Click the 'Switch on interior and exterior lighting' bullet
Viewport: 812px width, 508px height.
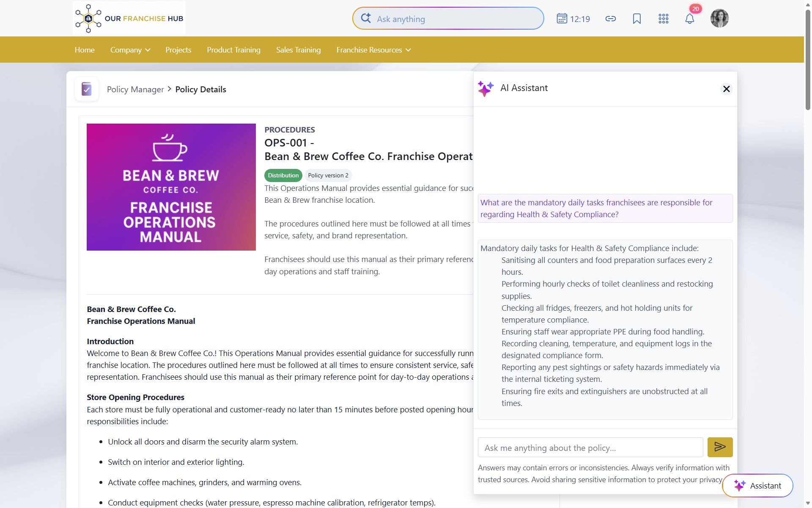coord(176,462)
